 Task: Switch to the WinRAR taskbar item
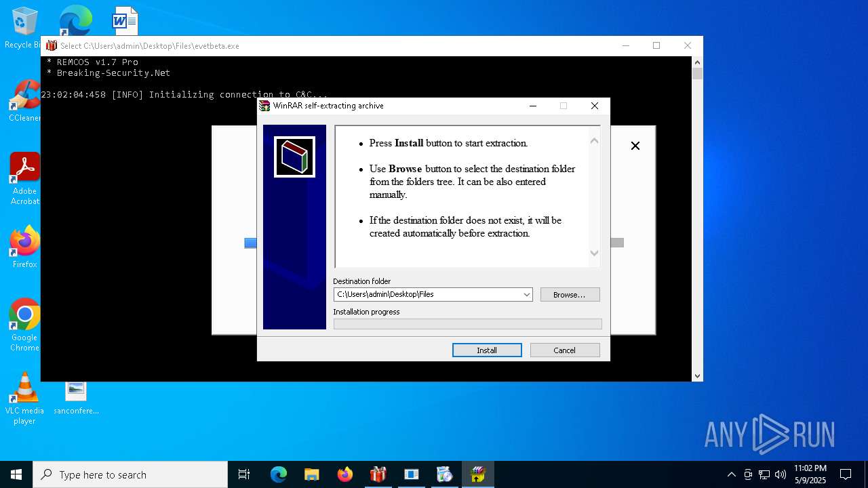click(x=478, y=474)
